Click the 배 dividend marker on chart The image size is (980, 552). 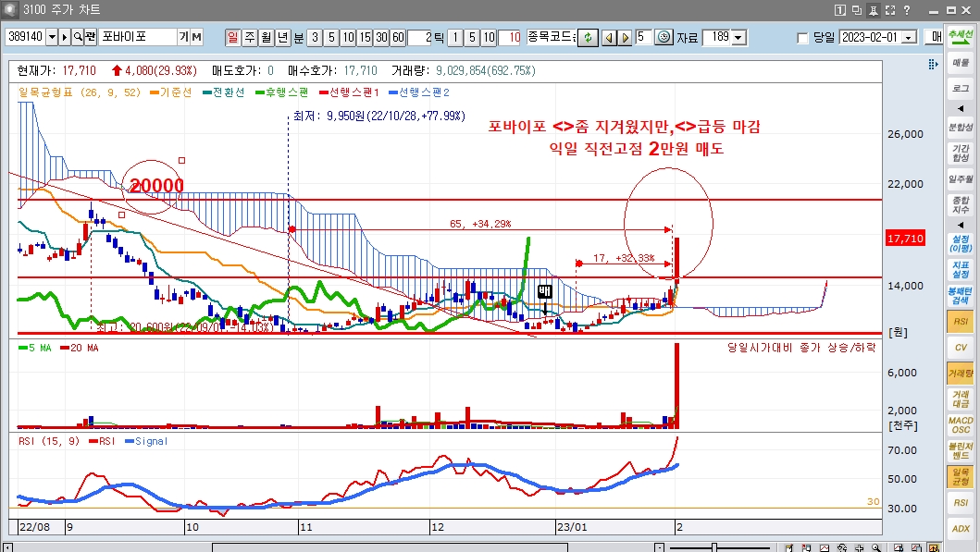[x=544, y=291]
